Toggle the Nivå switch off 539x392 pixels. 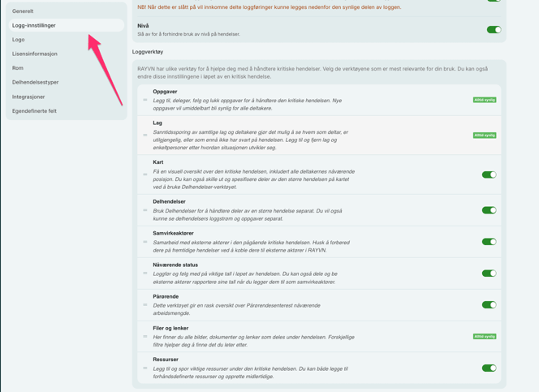[493, 30]
